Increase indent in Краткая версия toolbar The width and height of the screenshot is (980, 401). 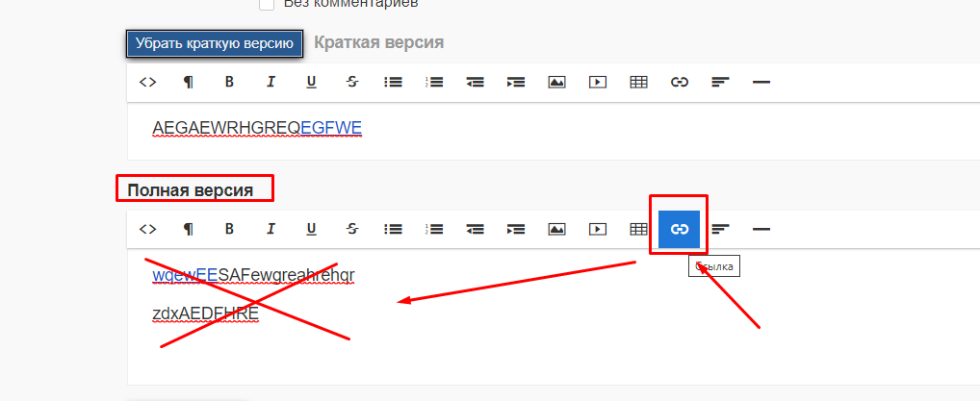(x=516, y=82)
